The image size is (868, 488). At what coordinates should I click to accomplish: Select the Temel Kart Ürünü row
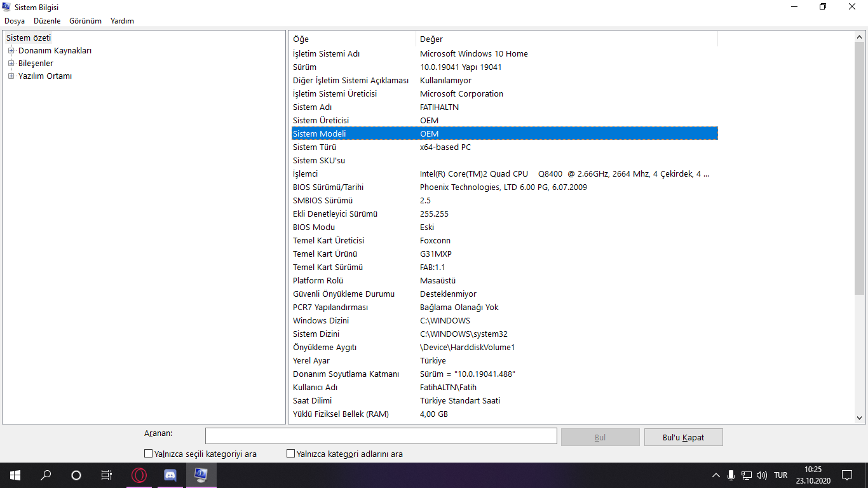tap(505, 254)
